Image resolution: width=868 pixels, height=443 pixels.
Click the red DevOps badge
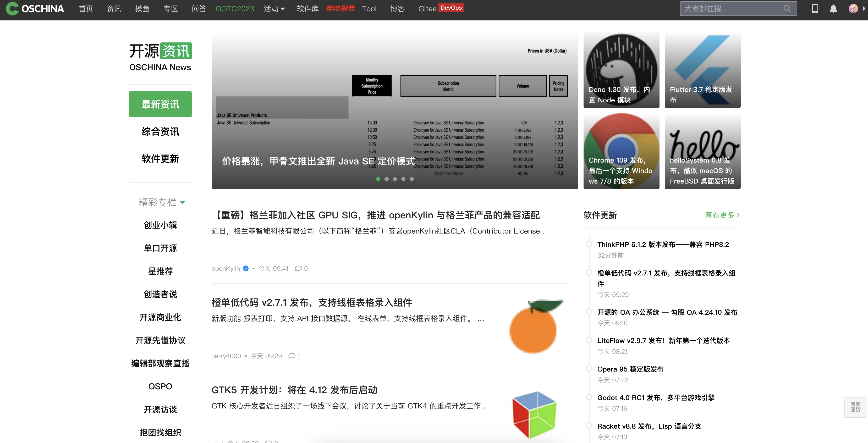(451, 7)
